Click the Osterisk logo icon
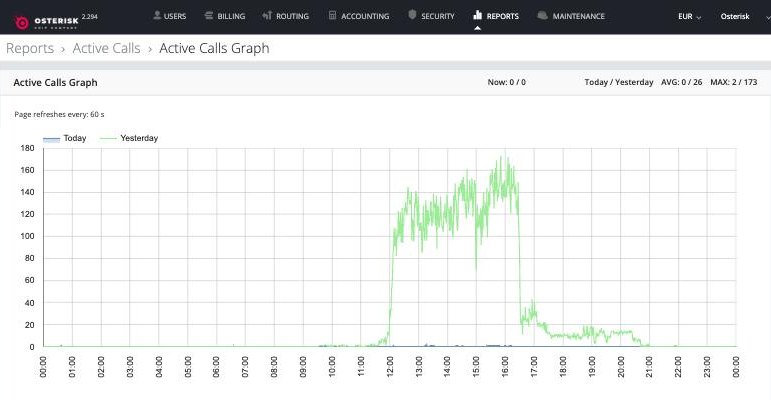 (22, 22)
